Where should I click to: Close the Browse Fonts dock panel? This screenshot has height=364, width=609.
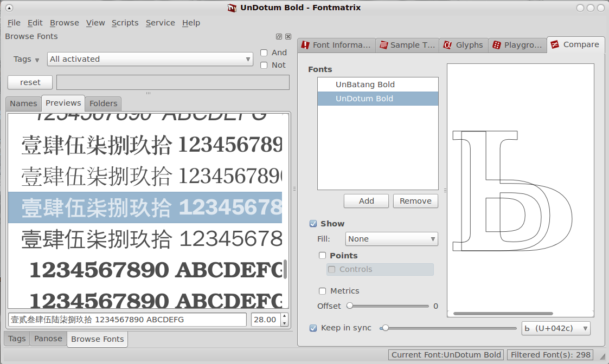click(x=288, y=36)
